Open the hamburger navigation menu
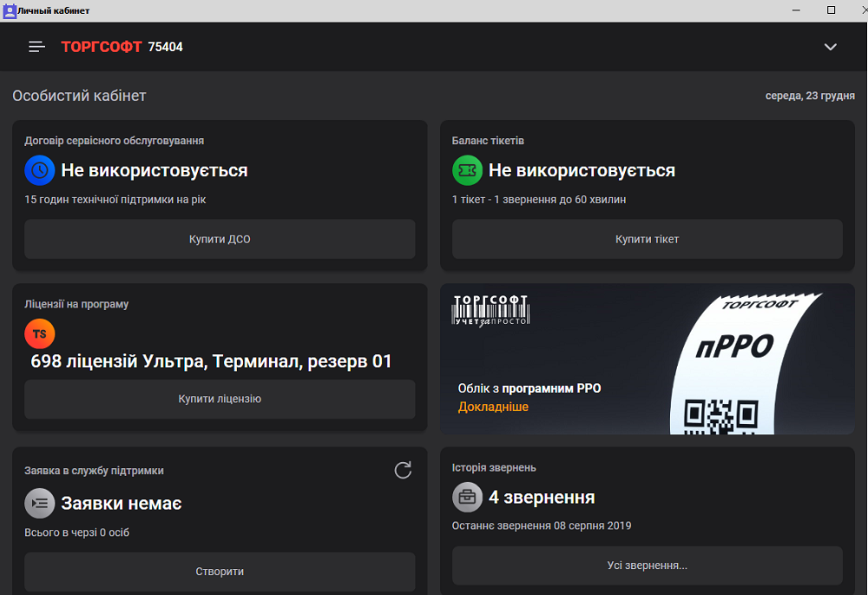 tap(36, 47)
